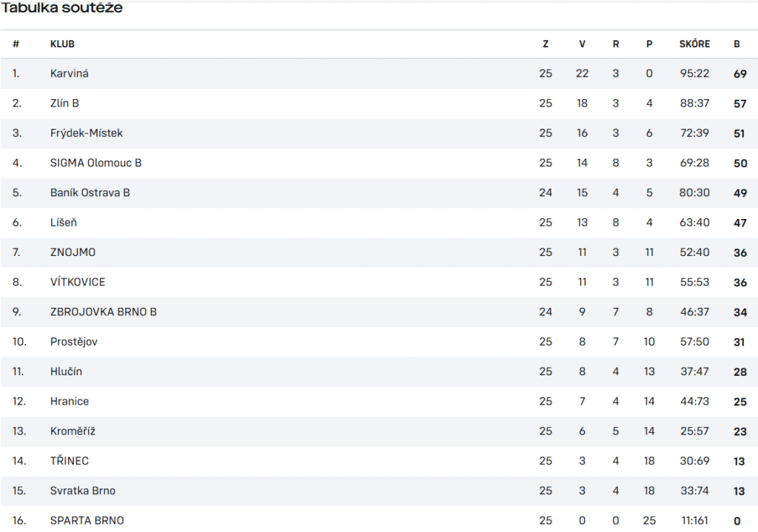Select the ZNOJMO club name
The width and height of the screenshot is (758, 532).
click(x=73, y=252)
